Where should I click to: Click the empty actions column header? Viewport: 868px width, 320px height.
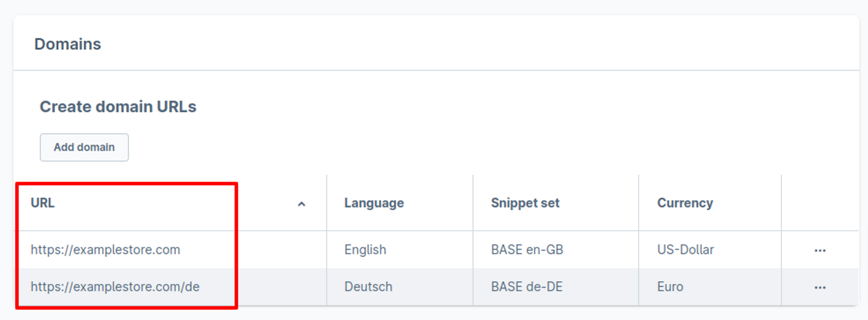pyautogui.click(x=819, y=203)
